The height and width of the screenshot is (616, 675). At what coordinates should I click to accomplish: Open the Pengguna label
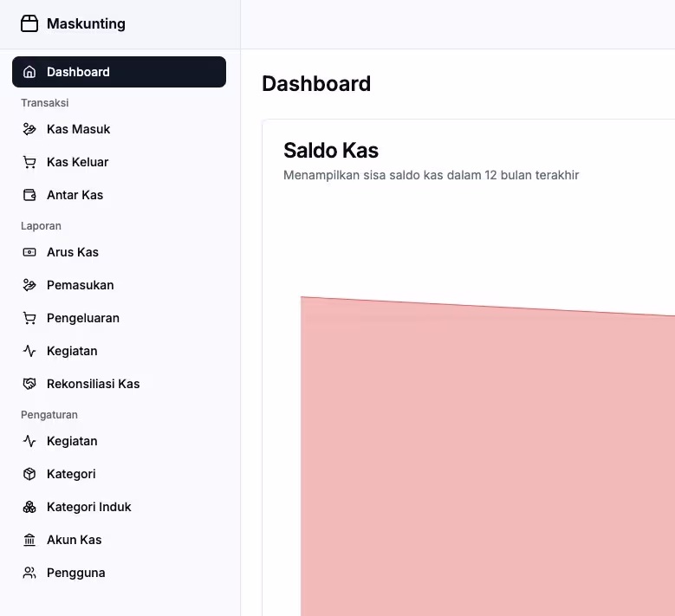click(x=75, y=574)
